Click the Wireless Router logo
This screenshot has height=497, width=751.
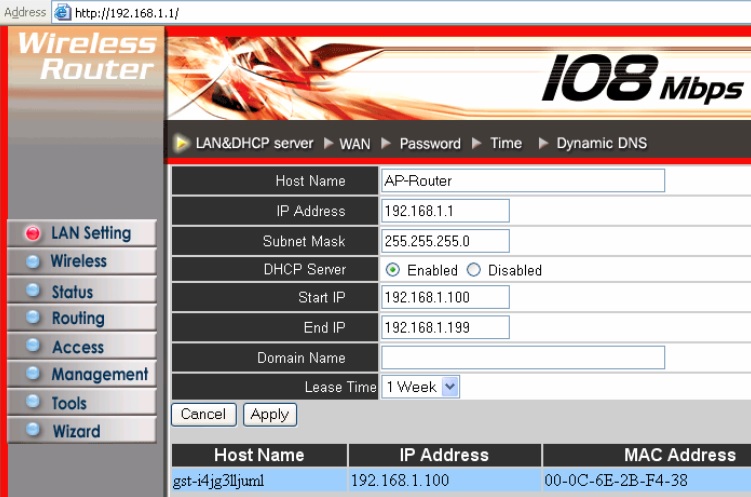pyautogui.click(x=88, y=56)
